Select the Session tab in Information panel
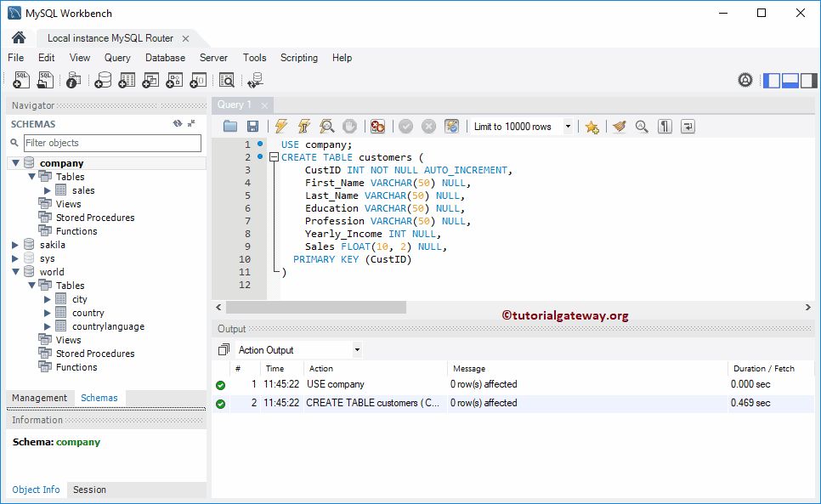The width and height of the screenshot is (821, 504). tap(88, 490)
